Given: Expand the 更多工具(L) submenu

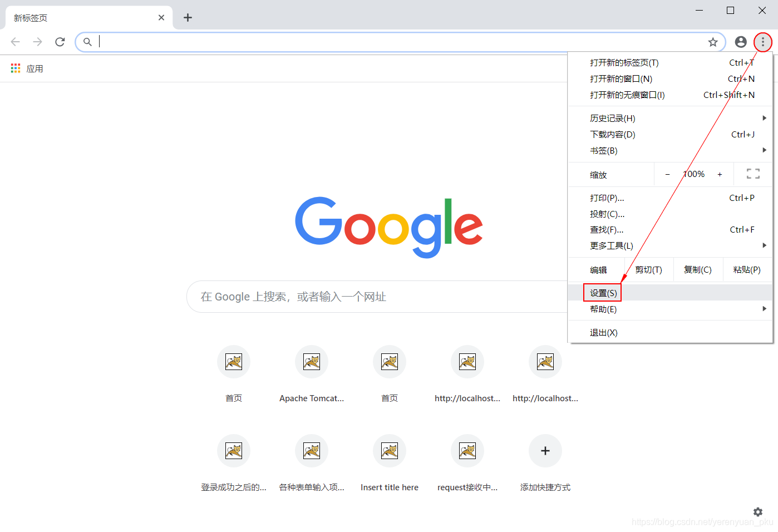Looking at the screenshot, I should [x=671, y=246].
